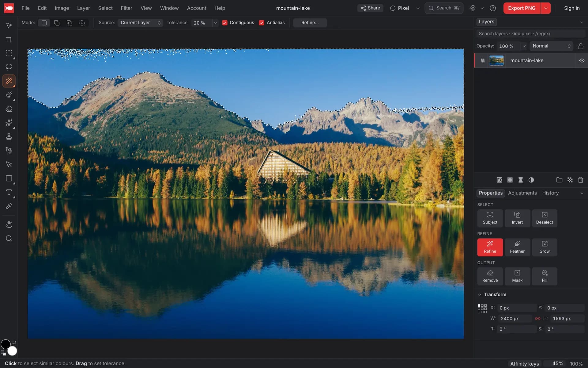Collapse the Transform section

(x=480, y=294)
